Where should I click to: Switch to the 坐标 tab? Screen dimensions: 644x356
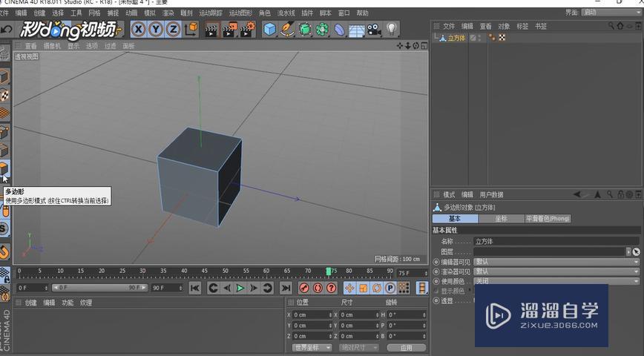pos(502,219)
